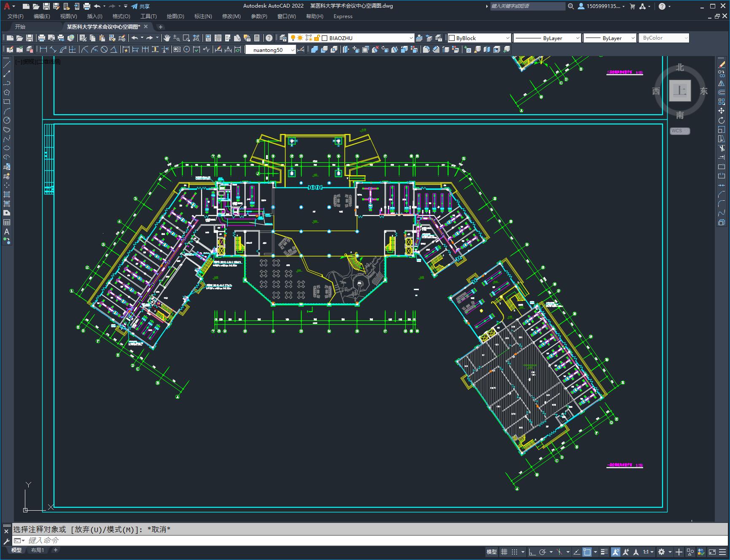Toggle object snap in status bar
The height and width of the screenshot is (560, 730).
[x=587, y=552]
